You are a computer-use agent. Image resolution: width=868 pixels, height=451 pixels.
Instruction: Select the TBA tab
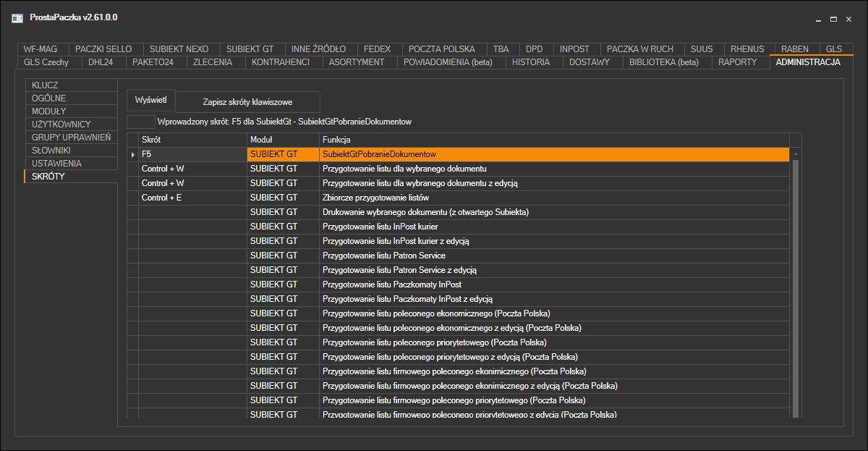(501, 49)
